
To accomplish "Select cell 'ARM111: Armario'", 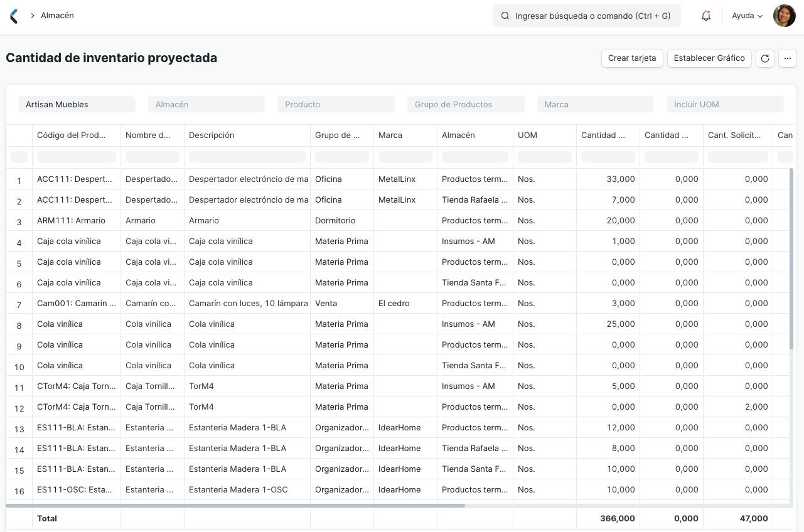I will coord(76,221).
